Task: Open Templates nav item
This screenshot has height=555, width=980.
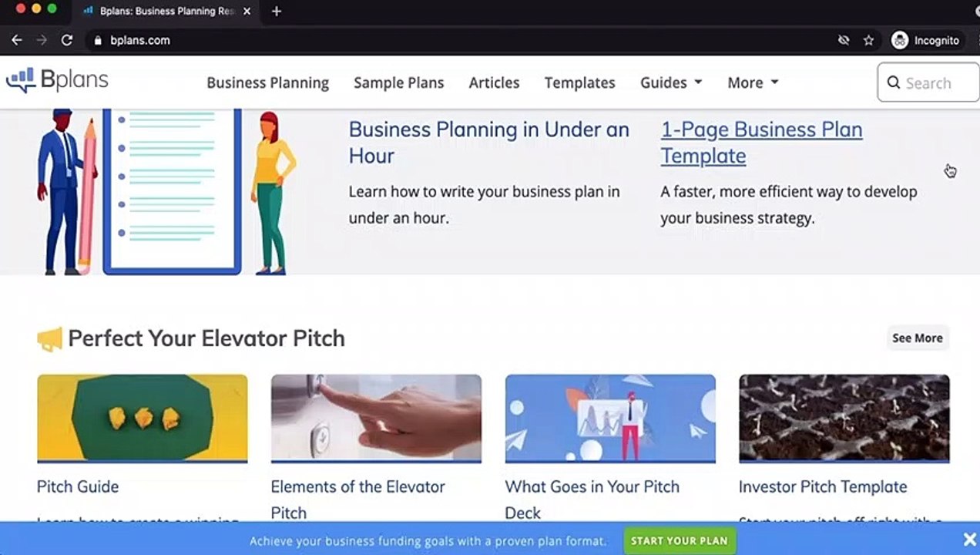Action: (579, 82)
